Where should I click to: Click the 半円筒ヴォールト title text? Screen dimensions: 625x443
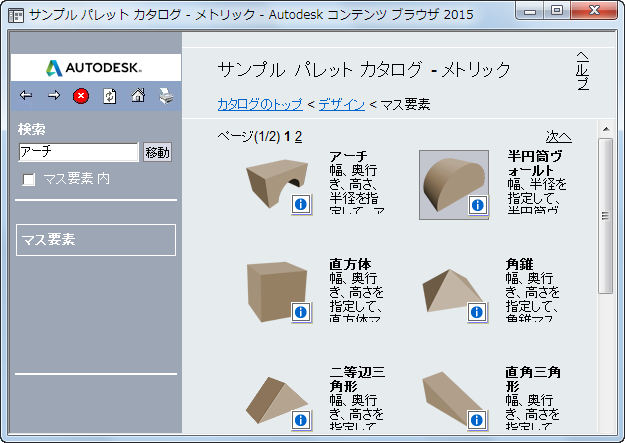[x=535, y=163]
